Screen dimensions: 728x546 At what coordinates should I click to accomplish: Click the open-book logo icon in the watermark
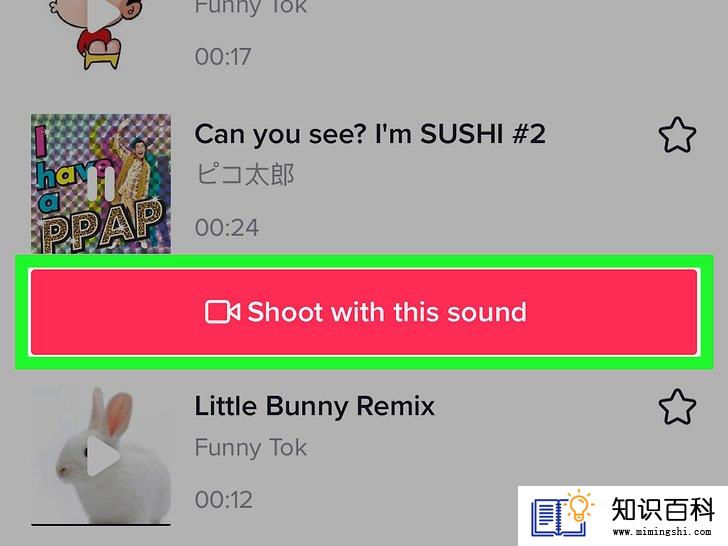pos(559,517)
